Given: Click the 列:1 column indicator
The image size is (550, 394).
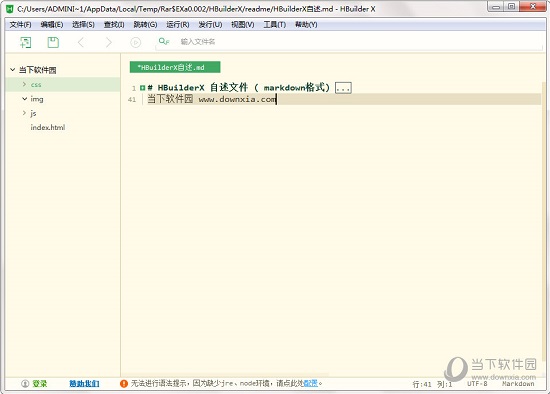Looking at the screenshot, I should (x=444, y=384).
